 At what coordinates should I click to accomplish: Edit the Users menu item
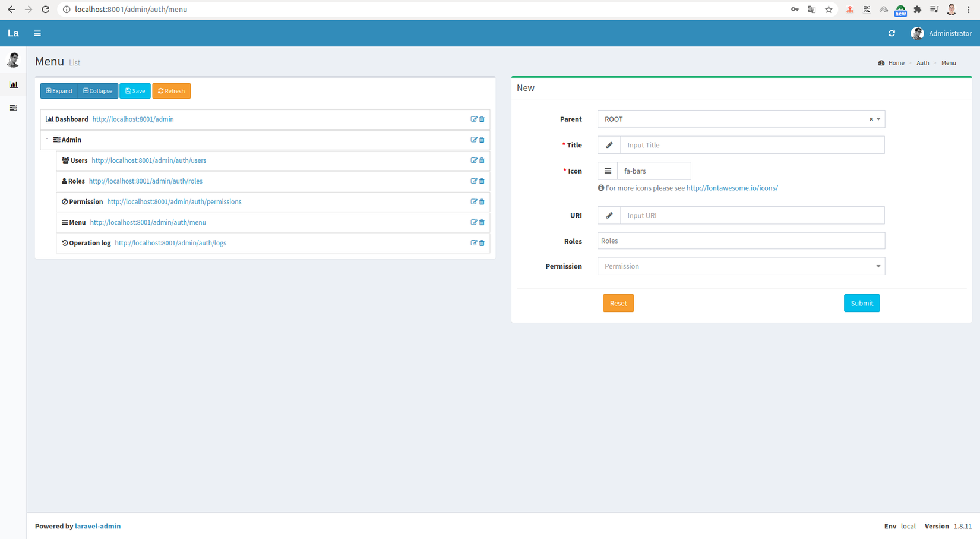474,160
